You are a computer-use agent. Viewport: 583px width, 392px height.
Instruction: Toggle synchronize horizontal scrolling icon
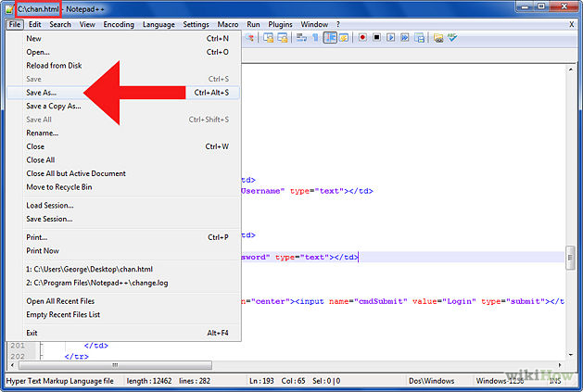pos(283,38)
